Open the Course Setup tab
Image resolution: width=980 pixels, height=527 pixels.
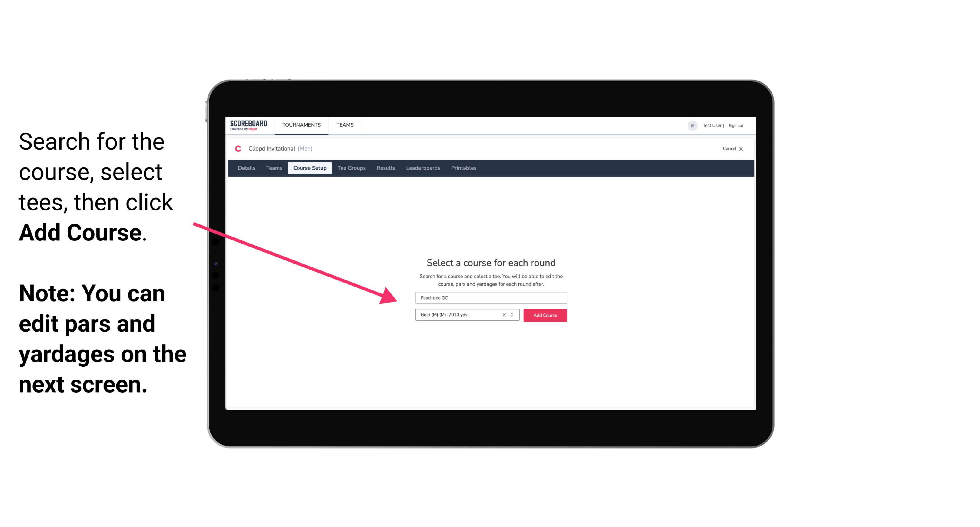[310, 168]
